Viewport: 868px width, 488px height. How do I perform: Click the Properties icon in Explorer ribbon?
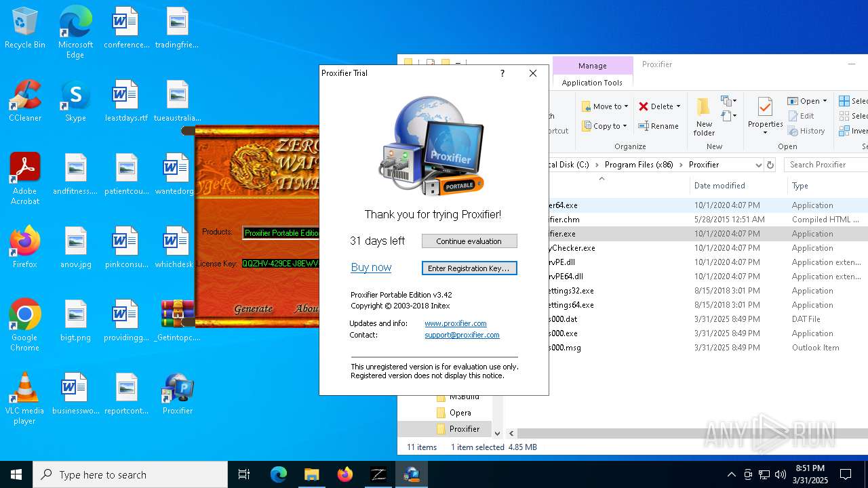pos(765,115)
